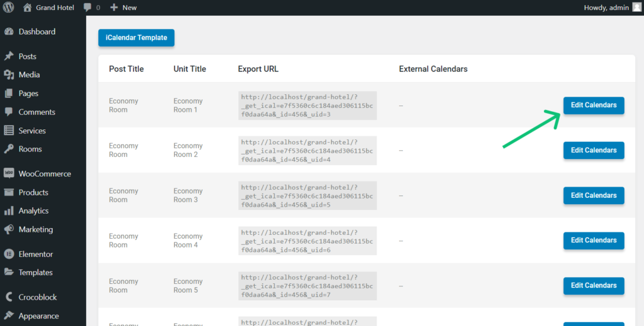Select the export URL ending in uid=7
The height and width of the screenshot is (326, 644).
307,286
